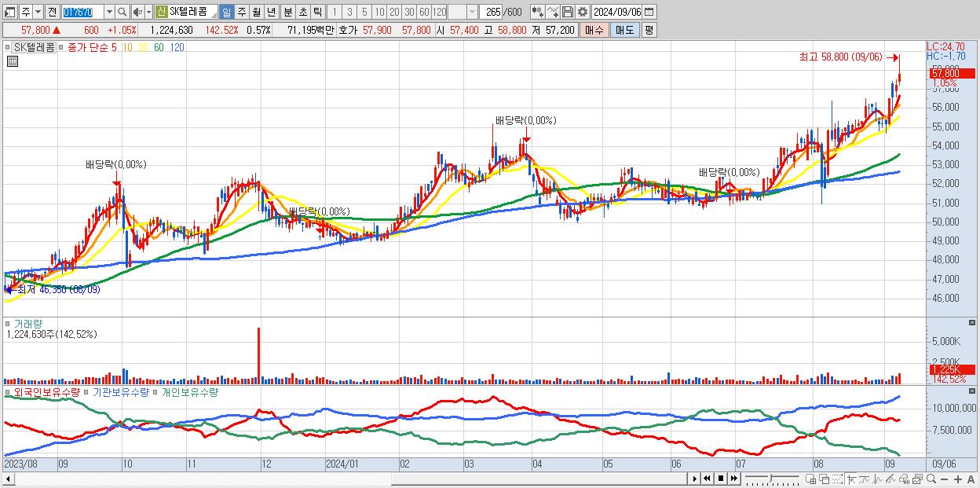Play the chart replay
This screenshot has width=980, height=488.
pos(695,479)
